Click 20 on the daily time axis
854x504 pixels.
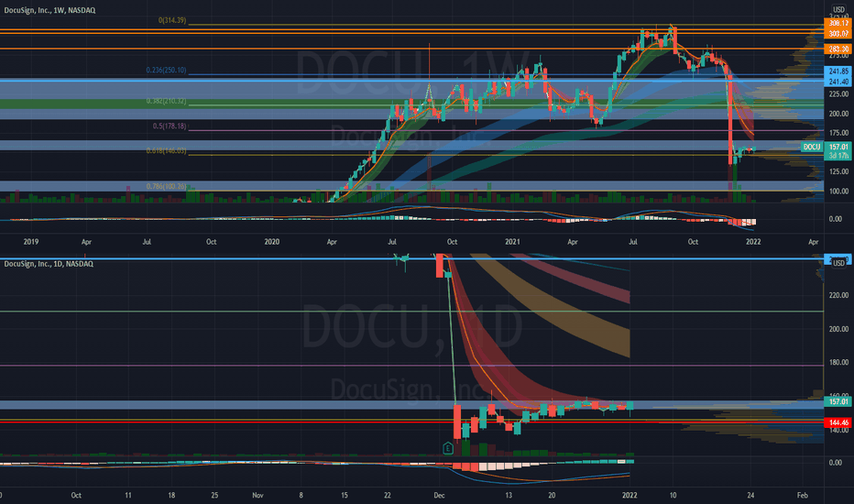[x=552, y=495]
